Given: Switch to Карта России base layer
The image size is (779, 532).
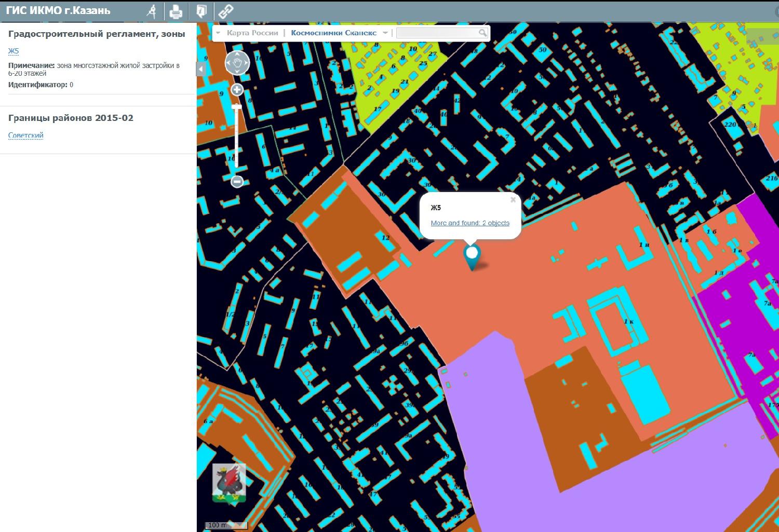Looking at the screenshot, I should click(x=252, y=33).
